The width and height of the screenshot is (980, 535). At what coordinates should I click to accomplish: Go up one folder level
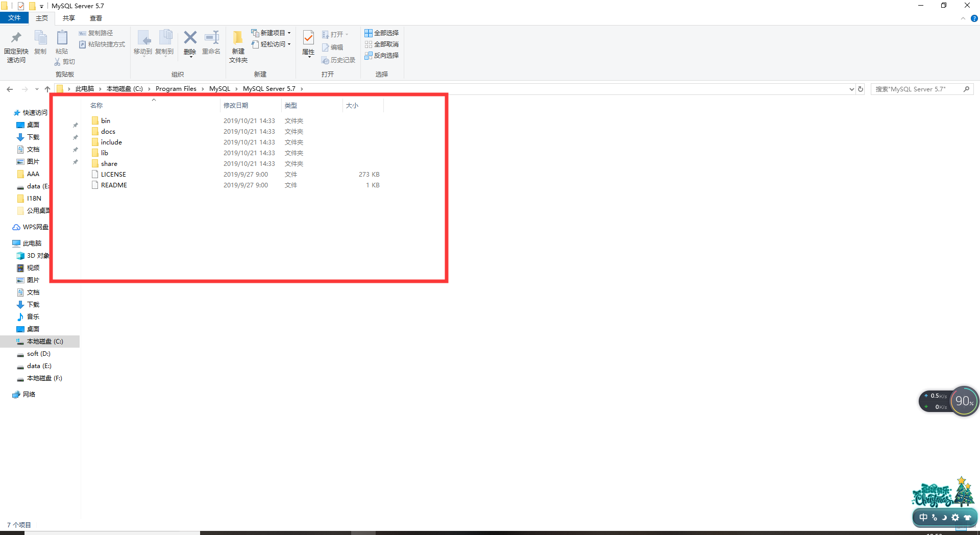pyautogui.click(x=47, y=89)
